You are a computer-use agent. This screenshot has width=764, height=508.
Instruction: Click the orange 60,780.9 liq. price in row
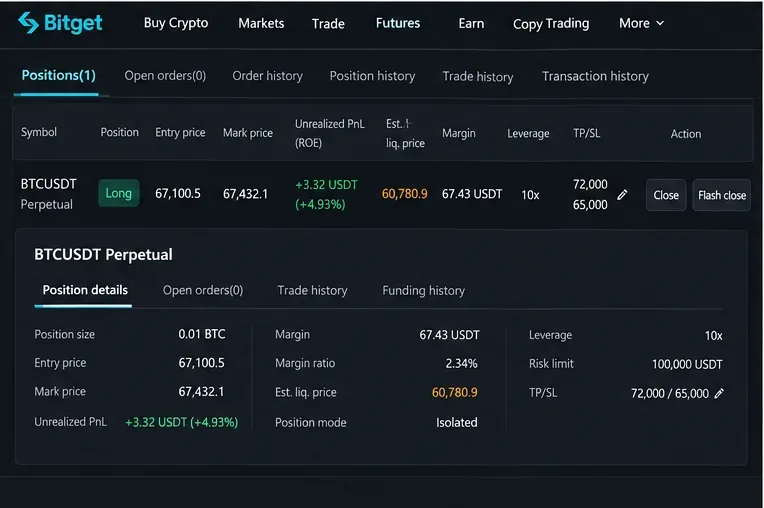coord(404,194)
